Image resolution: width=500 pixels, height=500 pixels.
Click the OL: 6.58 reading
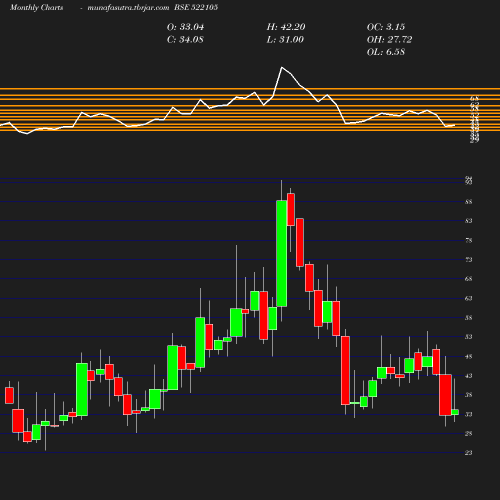coord(386,52)
